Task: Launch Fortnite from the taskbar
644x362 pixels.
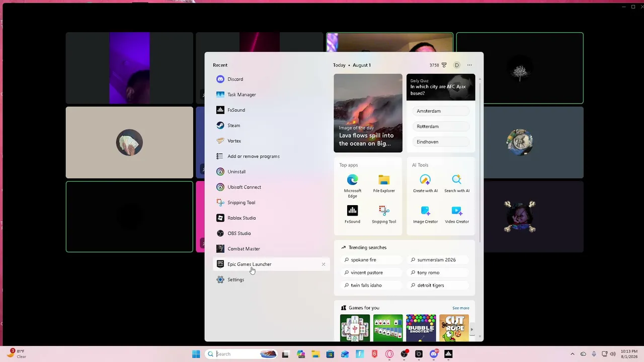Action: (x=360, y=354)
